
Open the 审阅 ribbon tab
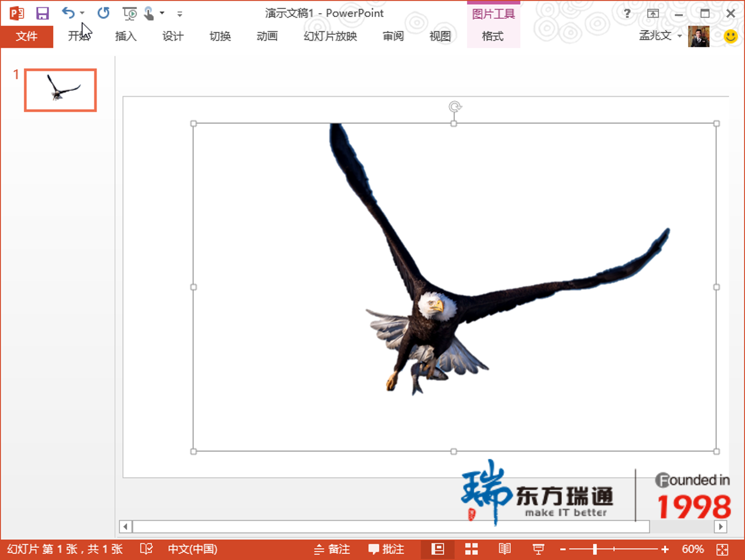393,36
